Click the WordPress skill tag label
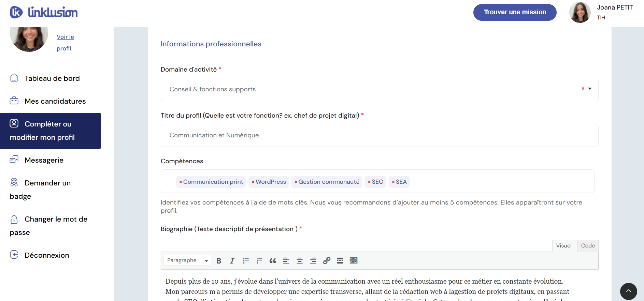 [x=271, y=182]
